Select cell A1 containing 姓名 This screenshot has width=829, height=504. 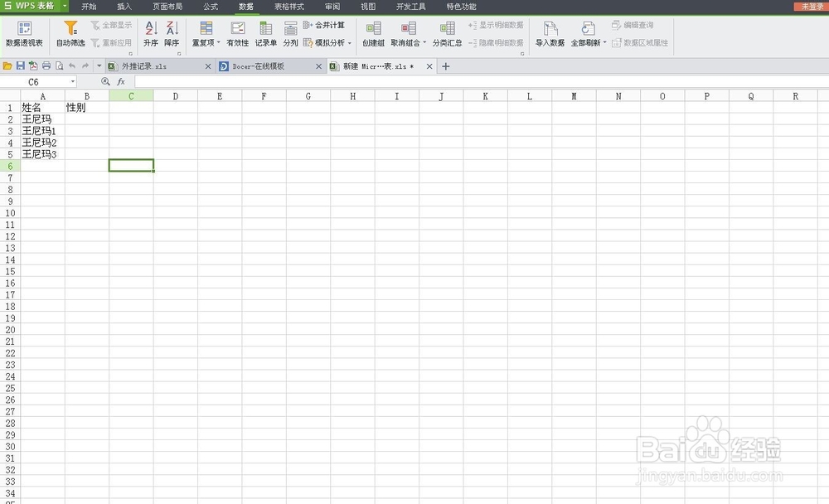(43, 108)
